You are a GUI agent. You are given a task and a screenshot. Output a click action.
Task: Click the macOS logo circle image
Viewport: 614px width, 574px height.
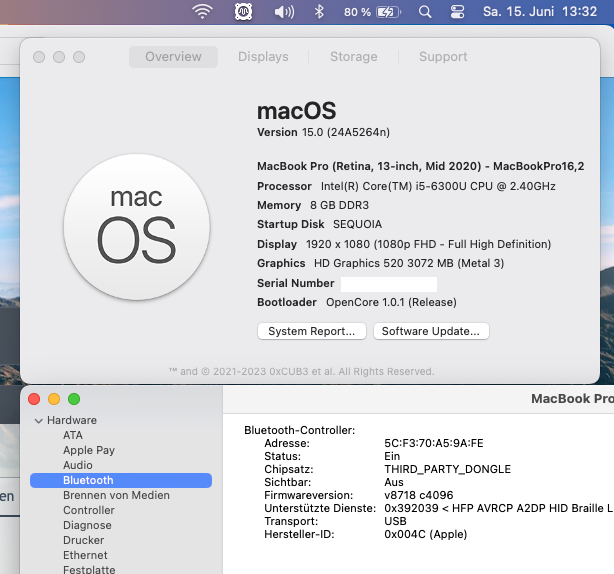click(137, 227)
